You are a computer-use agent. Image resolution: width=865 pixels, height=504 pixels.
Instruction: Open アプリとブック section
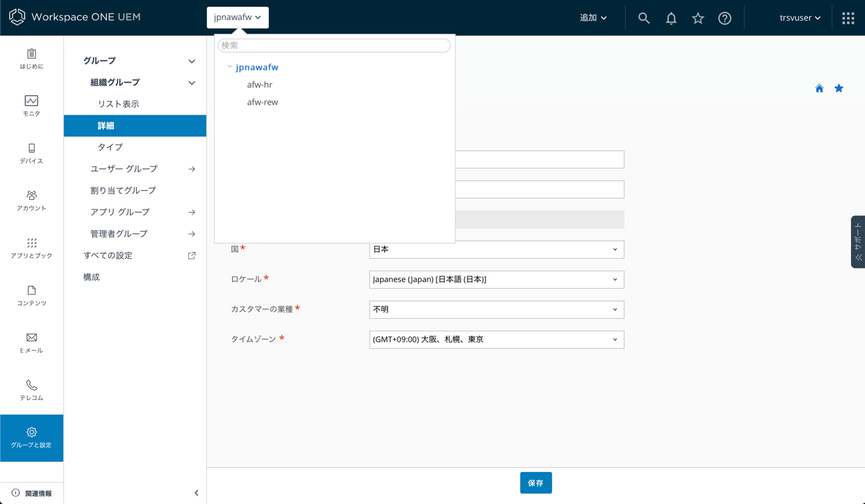click(x=31, y=248)
